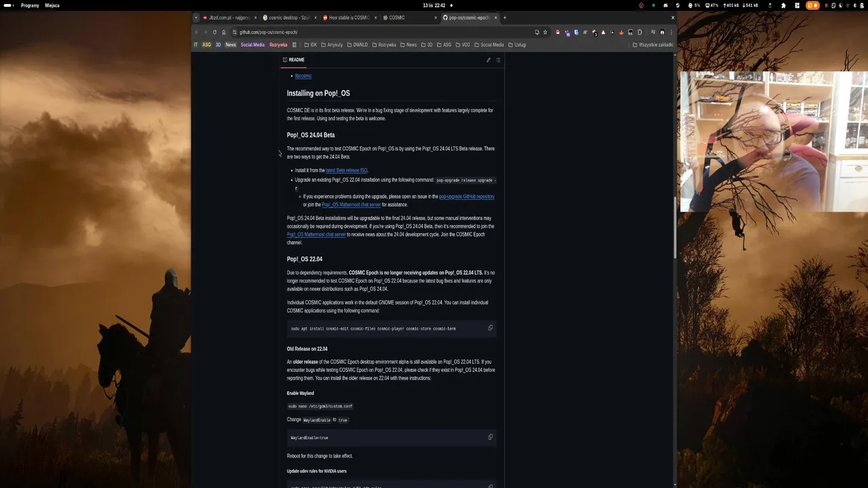This screenshot has width=868, height=488.
Task: Expand the Rozrywka bookmark folder
Action: point(384,45)
